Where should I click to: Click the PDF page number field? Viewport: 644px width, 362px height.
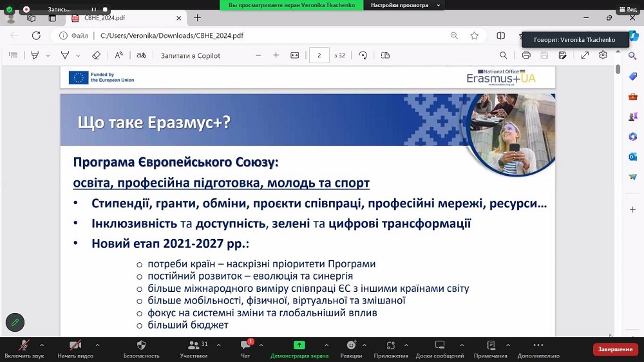[x=319, y=55]
